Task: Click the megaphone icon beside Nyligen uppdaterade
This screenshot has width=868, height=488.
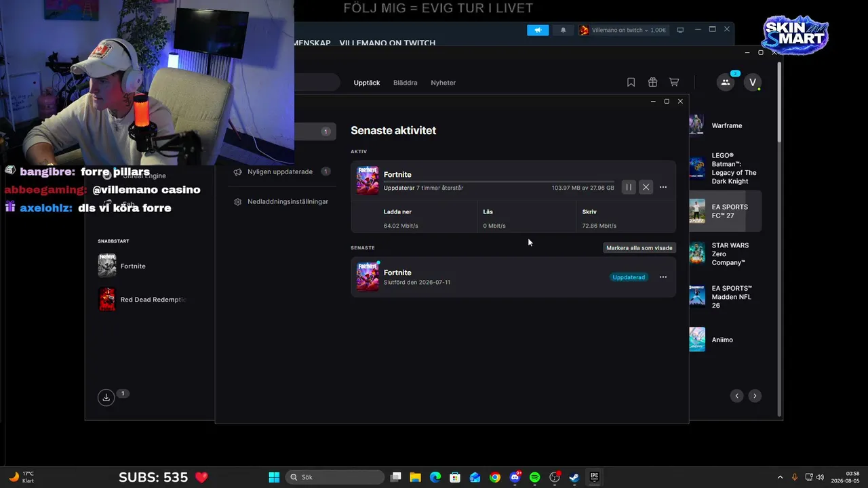Action: (237, 171)
